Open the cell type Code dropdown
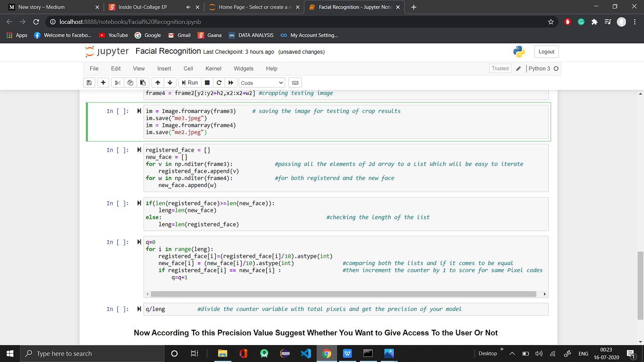Screen dimensions: 644x362 [x=262, y=83]
